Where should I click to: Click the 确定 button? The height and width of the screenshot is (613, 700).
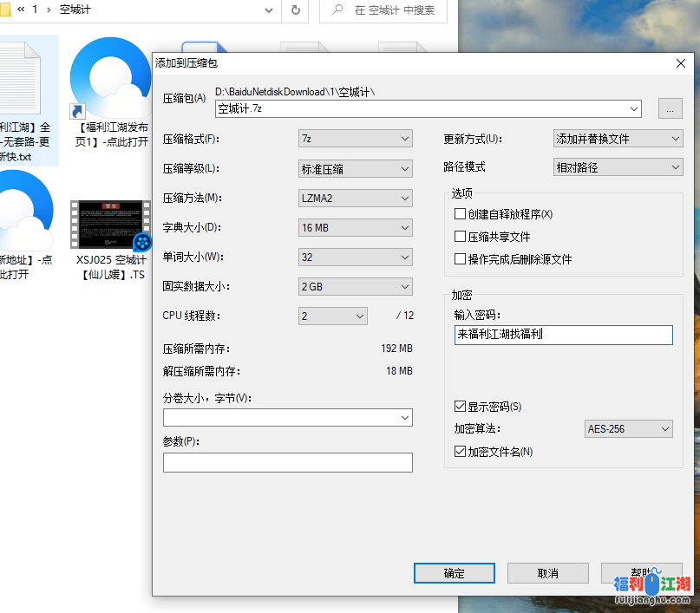click(454, 573)
